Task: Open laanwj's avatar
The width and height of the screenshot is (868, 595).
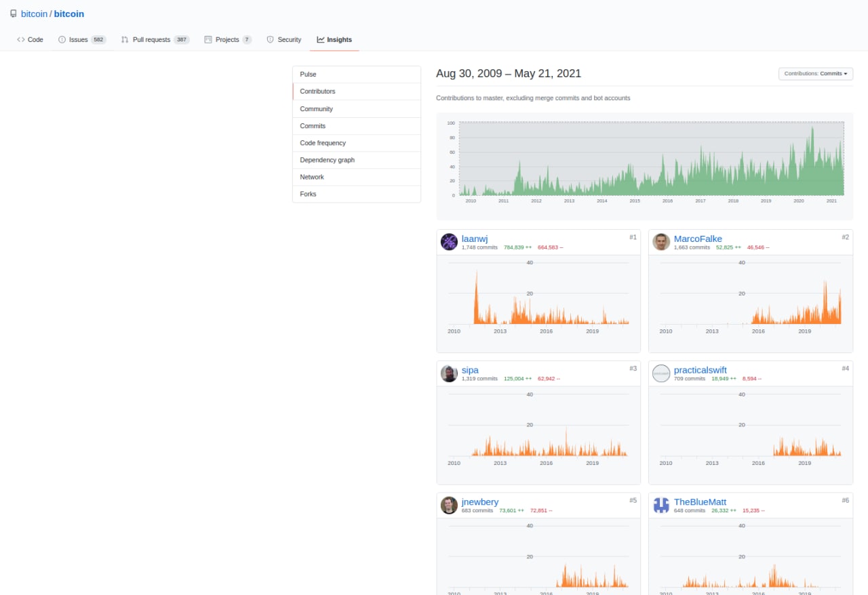Action: click(449, 242)
